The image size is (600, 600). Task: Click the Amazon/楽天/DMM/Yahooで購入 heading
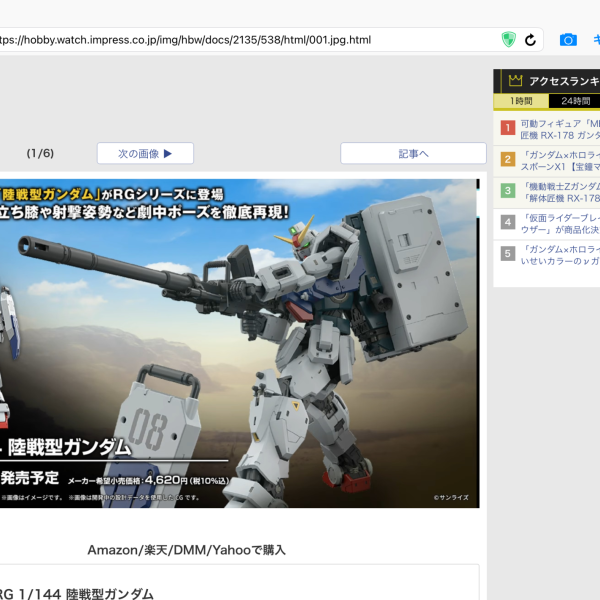pos(186,550)
